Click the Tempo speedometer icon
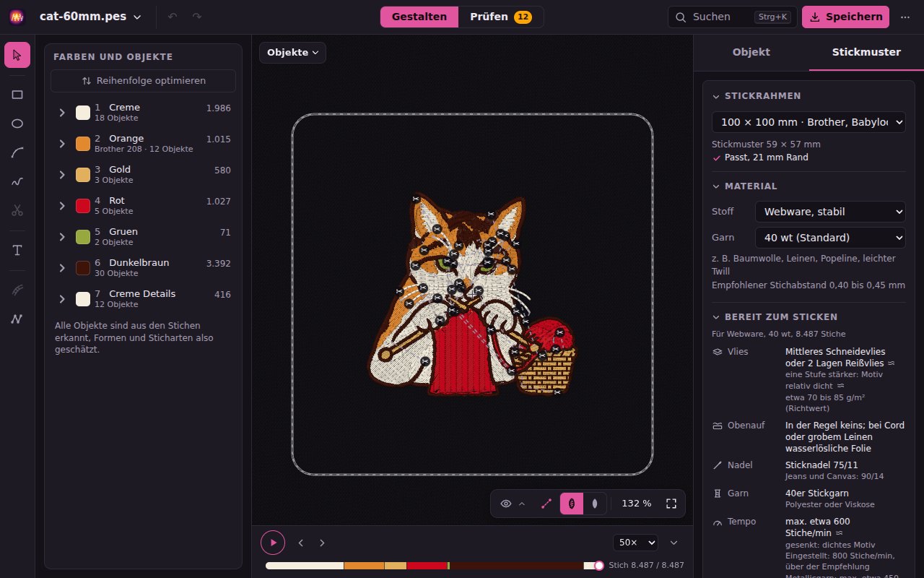 [718, 522]
